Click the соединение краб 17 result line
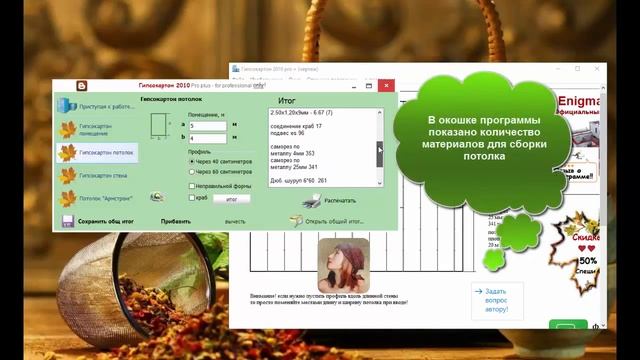This screenshot has width=640, height=360. (296, 126)
